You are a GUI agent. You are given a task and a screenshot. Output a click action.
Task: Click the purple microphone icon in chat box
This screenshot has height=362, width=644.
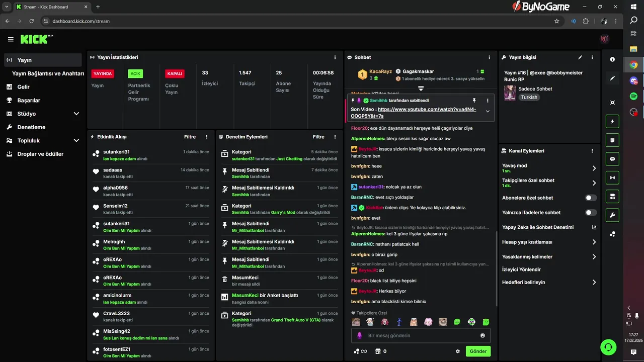point(359,335)
